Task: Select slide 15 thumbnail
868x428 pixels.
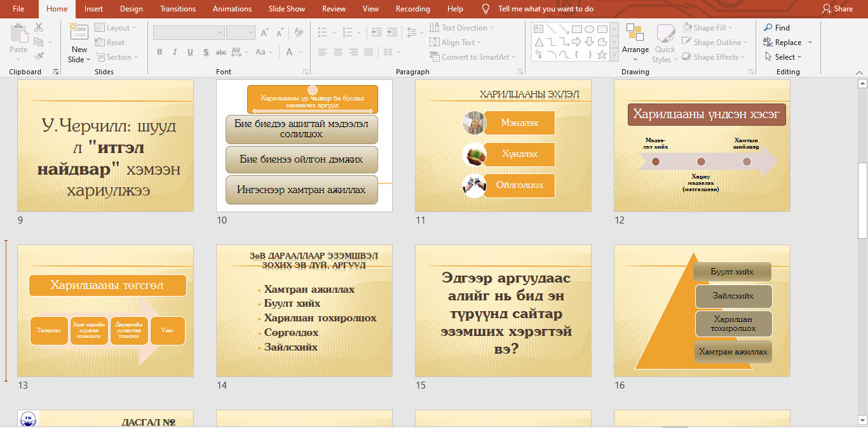Action: click(x=503, y=311)
